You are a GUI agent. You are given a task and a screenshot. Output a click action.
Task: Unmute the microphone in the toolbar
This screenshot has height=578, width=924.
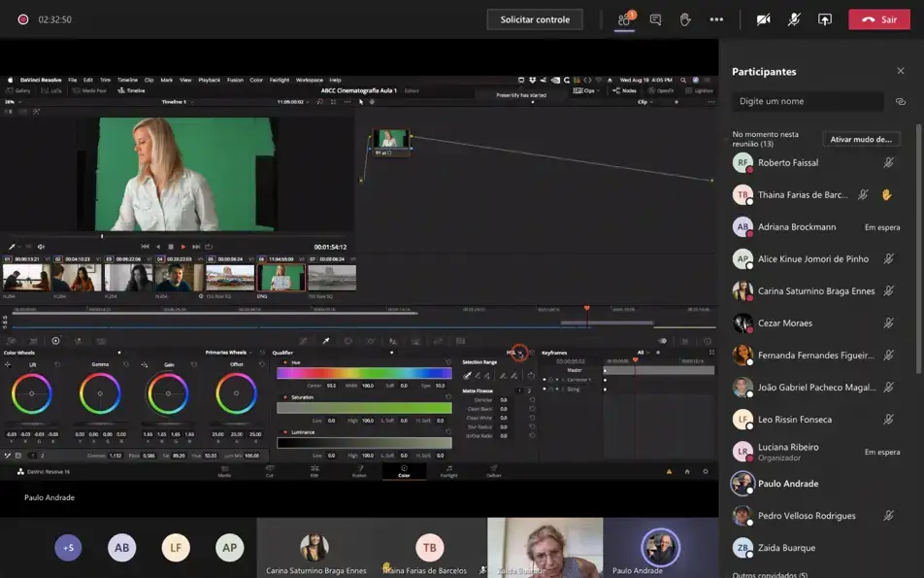[794, 19]
